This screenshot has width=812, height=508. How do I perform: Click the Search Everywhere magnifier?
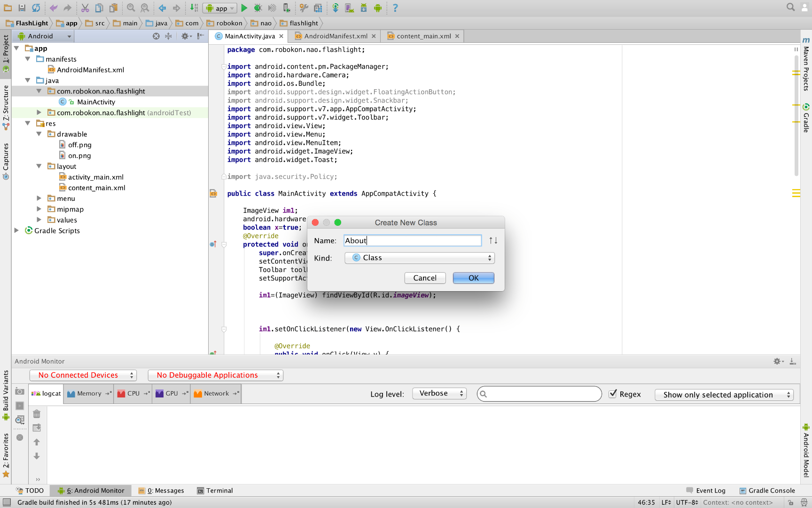pyautogui.click(x=791, y=7)
